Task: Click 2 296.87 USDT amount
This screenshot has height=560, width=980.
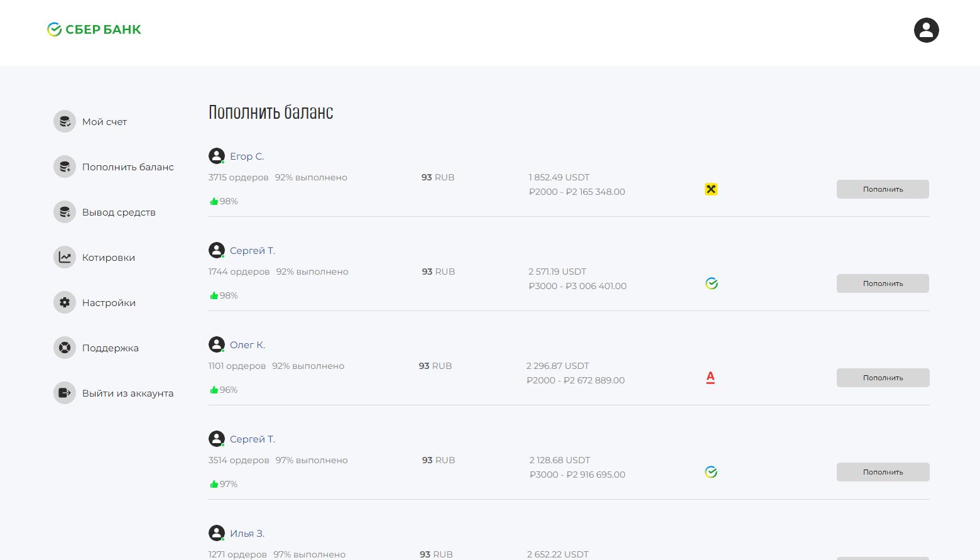Action: pyautogui.click(x=558, y=366)
